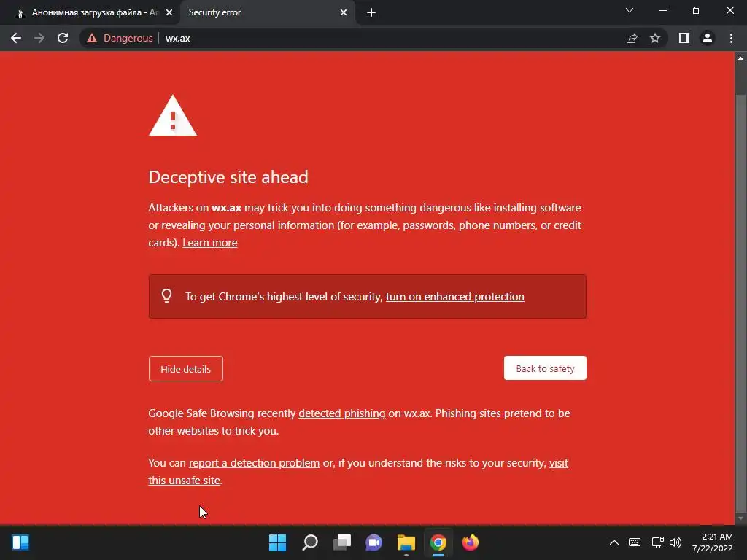Switch to the Анонимная загрузка файла tab

[90, 12]
